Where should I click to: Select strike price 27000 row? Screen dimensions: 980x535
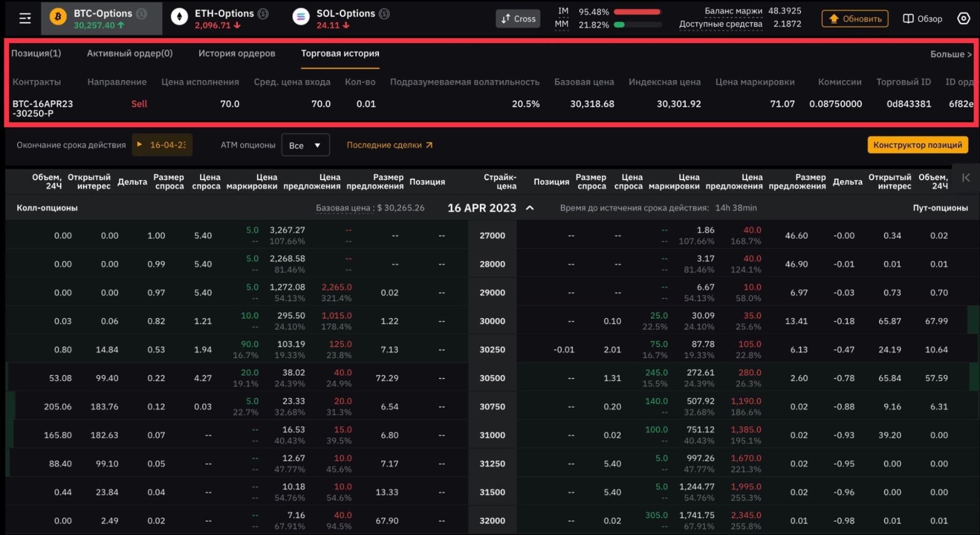[492, 235]
